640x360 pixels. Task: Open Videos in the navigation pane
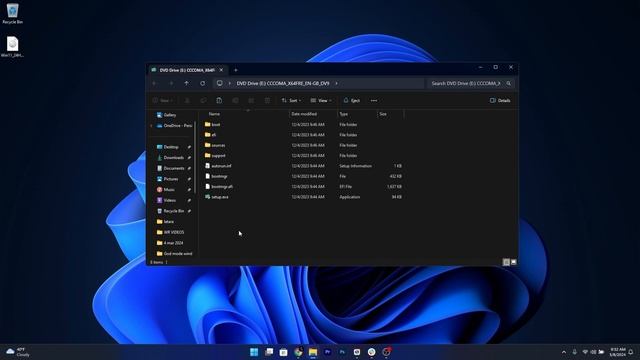click(x=167, y=200)
